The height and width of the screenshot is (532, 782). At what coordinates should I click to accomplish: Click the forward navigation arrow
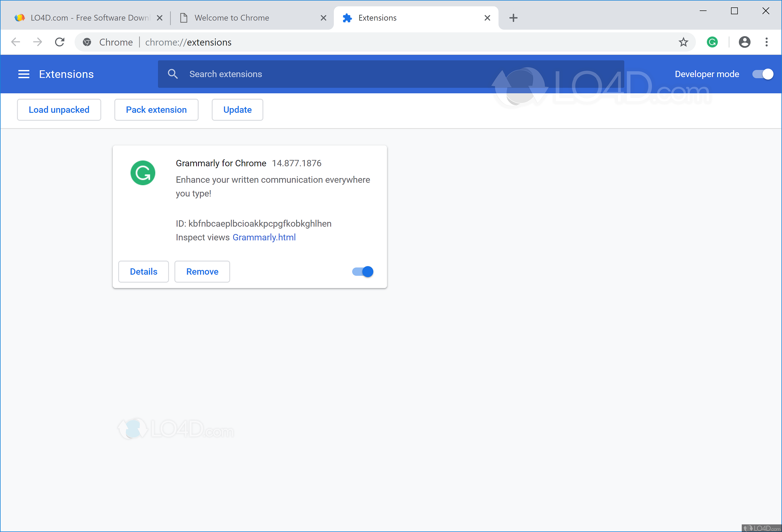coord(38,42)
